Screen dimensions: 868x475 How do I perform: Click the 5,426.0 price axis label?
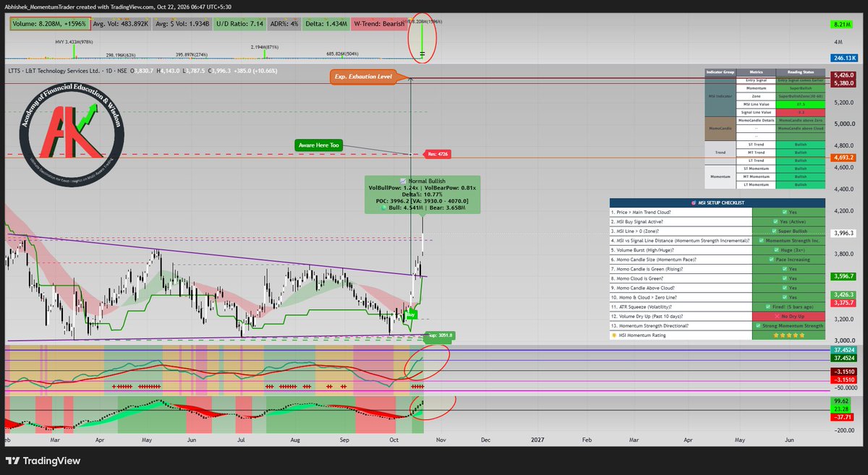[844, 74]
